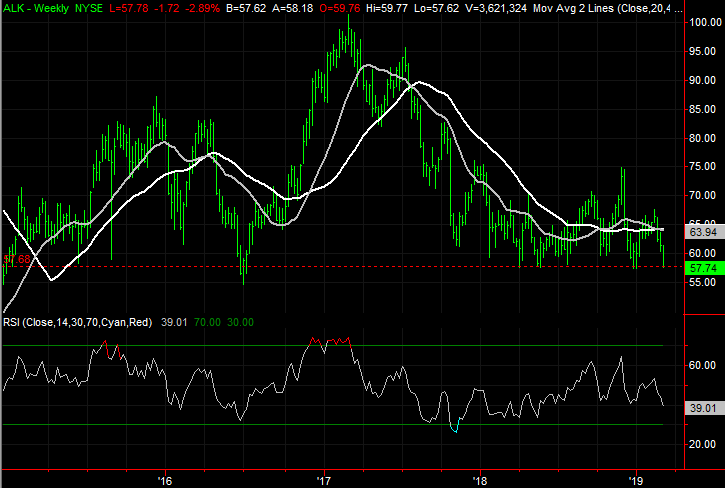Image resolution: width=725 pixels, height=488 pixels.
Task: Click the '17 year marker on time axis
Action: 324,481
